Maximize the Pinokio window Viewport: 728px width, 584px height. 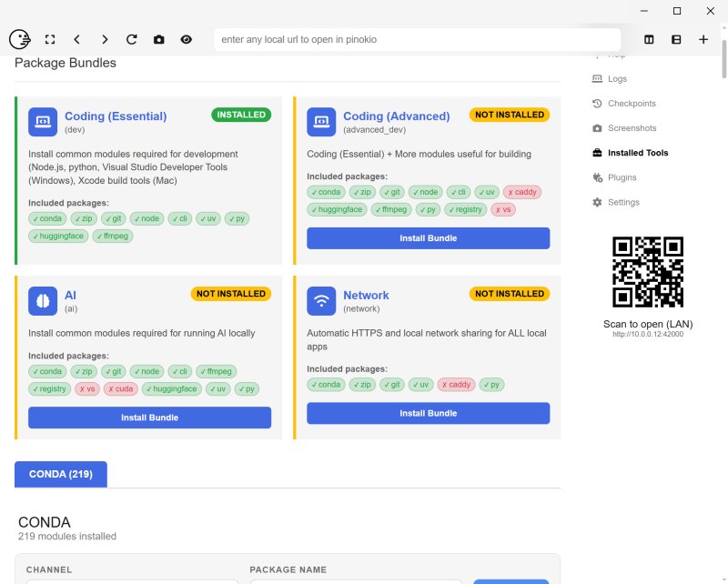(677, 11)
